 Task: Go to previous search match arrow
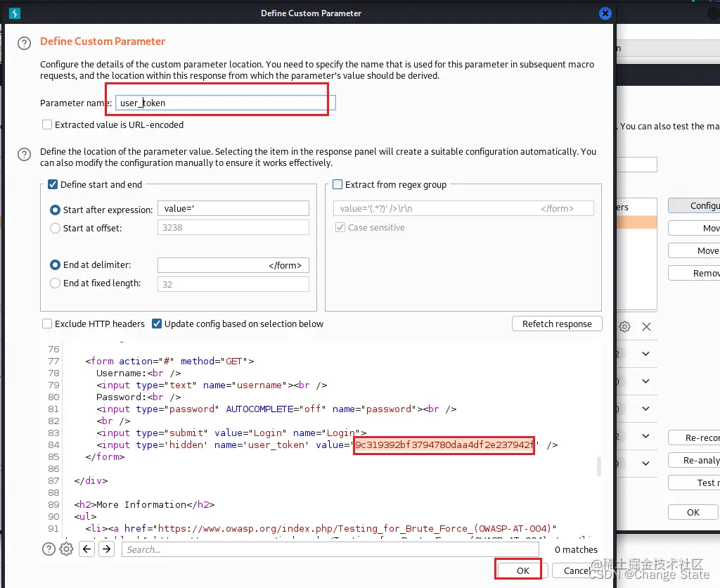coord(86,549)
